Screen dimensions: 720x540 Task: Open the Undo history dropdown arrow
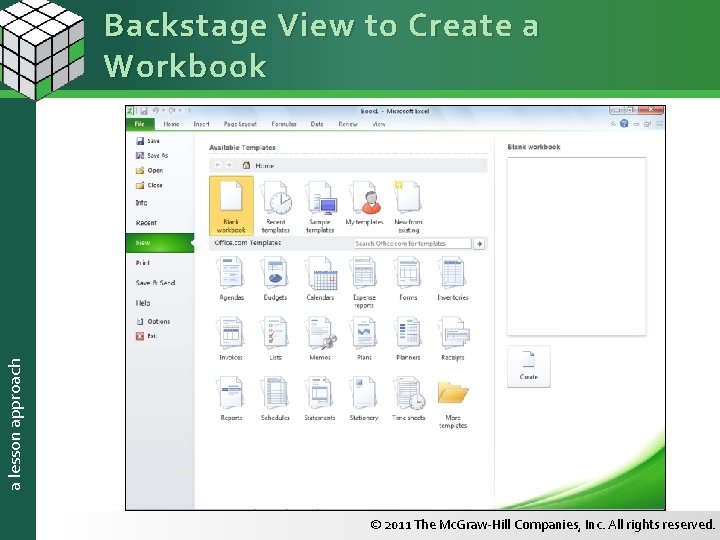point(163,111)
